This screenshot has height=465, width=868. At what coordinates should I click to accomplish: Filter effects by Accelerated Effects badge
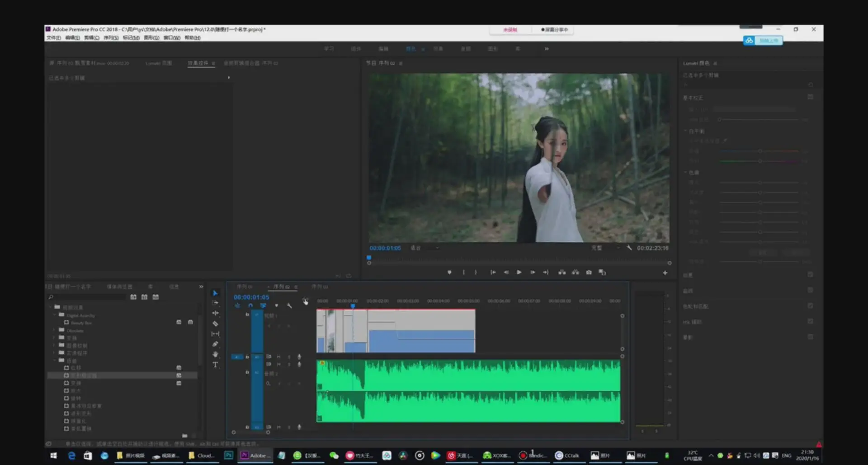133,297
